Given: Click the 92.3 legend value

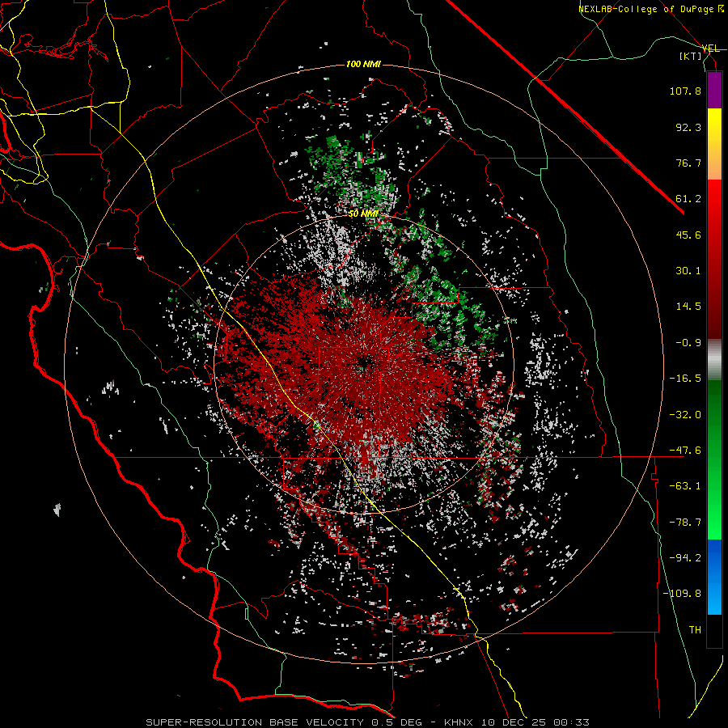Looking at the screenshot, I should [688, 127].
